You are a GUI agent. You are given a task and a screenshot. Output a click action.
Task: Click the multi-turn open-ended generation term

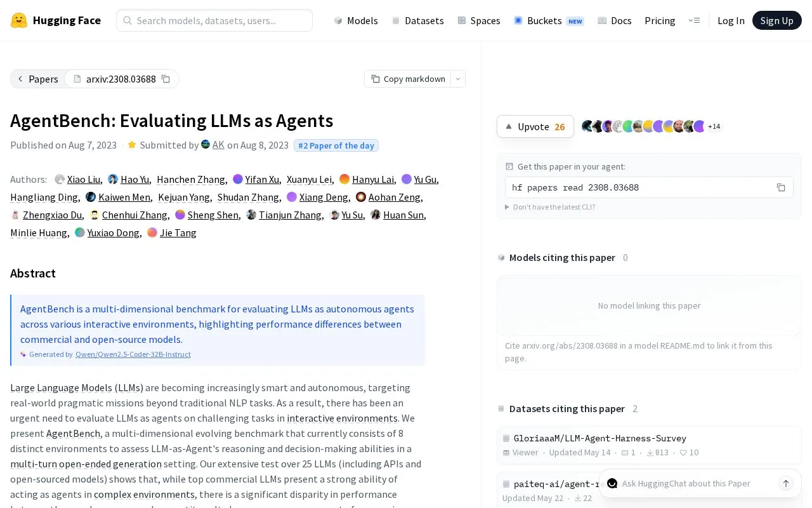86,464
